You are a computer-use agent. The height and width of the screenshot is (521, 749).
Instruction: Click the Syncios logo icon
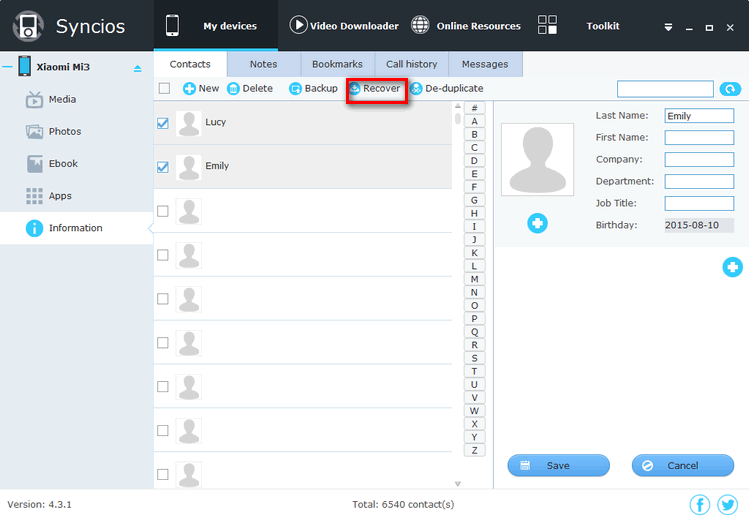(x=28, y=26)
